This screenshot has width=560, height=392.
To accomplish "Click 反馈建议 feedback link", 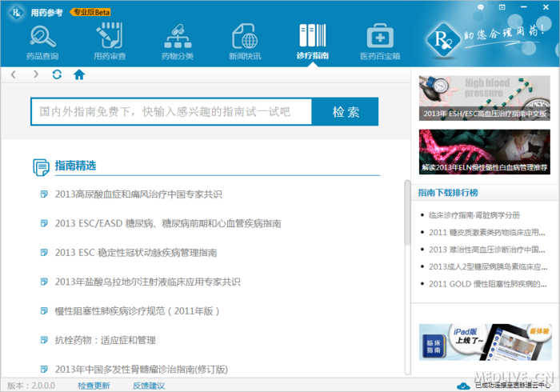I will [149, 386].
